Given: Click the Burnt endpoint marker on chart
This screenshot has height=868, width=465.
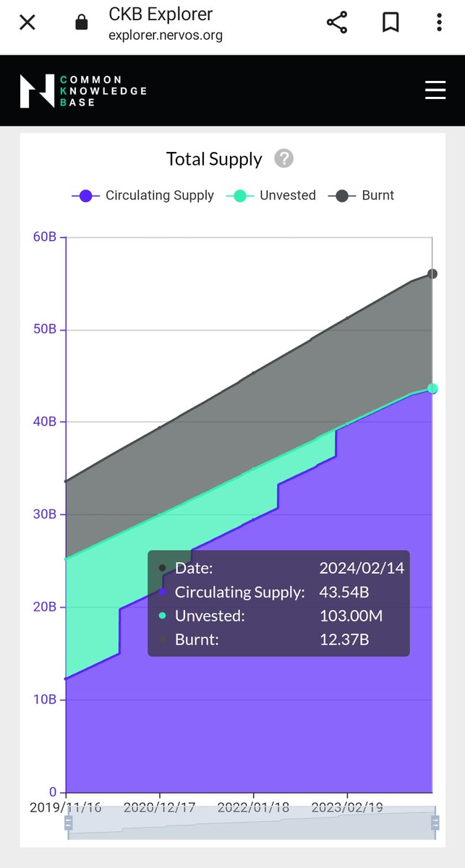Looking at the screenshot, I should click(432, 273).
